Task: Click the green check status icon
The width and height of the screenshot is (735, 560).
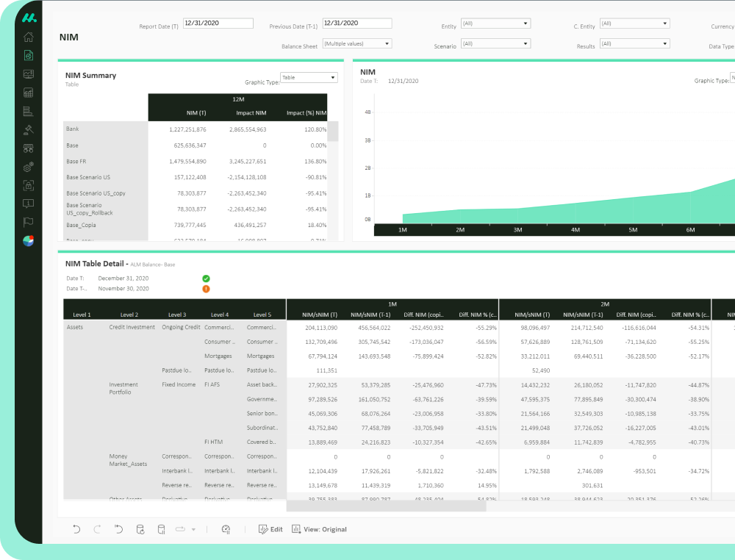Action: pyautogui.click(x=206, y=279)
